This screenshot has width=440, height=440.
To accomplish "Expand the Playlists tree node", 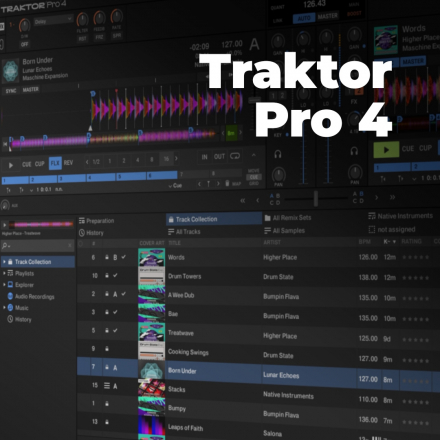I will [4, 273].
